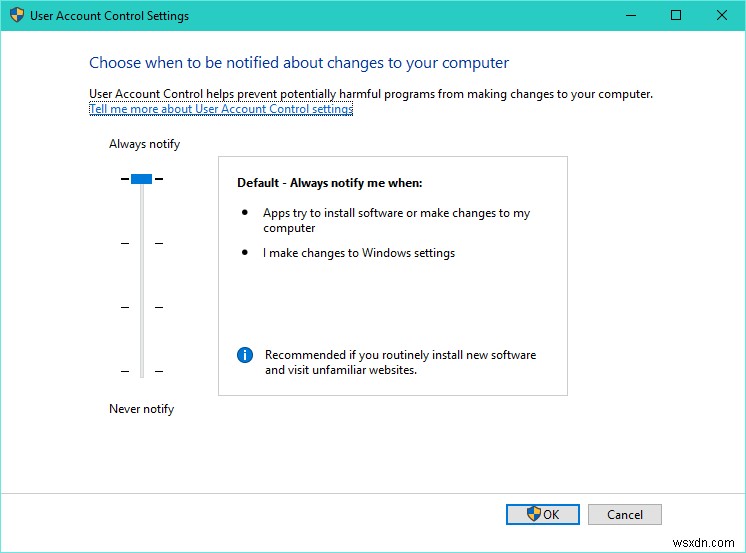Minimize the User Account Control Settings window
This screenshot has width=746, height=553.
point(631,15)
